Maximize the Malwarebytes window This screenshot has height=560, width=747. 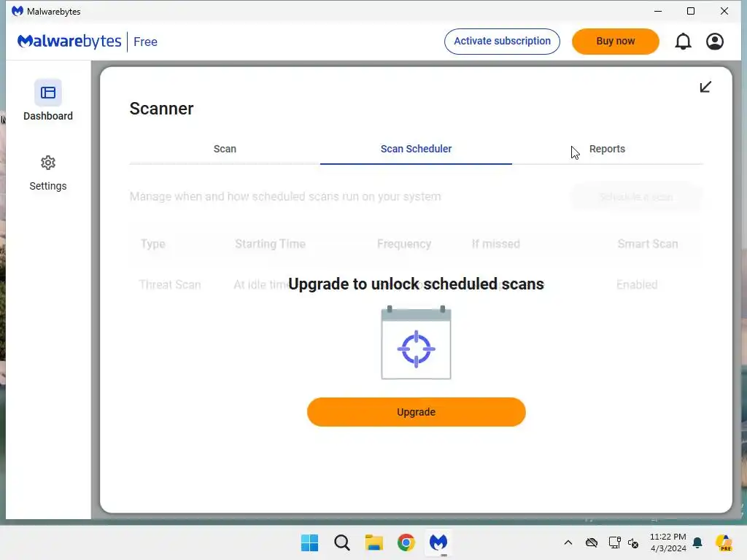pyautogui.click(x=691, y=11)
